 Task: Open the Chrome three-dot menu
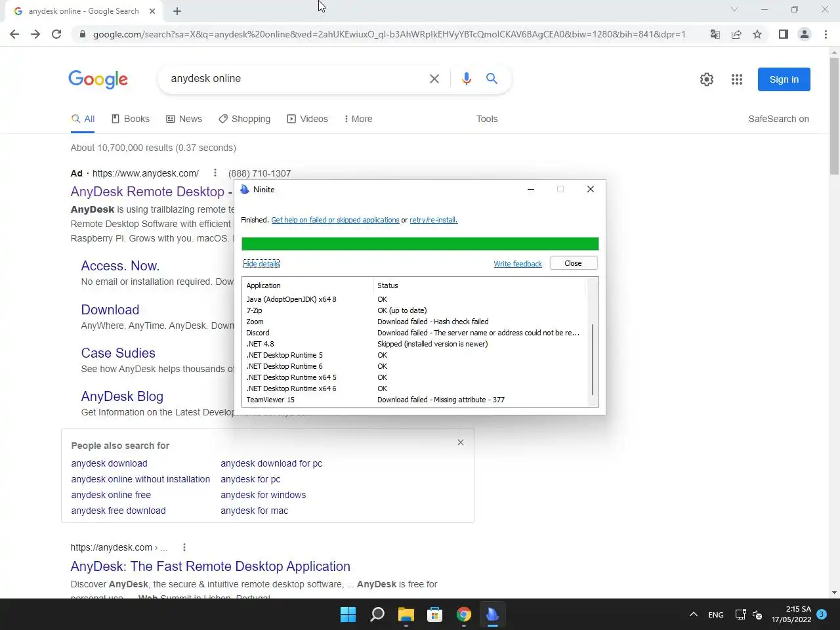click(x=826, y=34)
